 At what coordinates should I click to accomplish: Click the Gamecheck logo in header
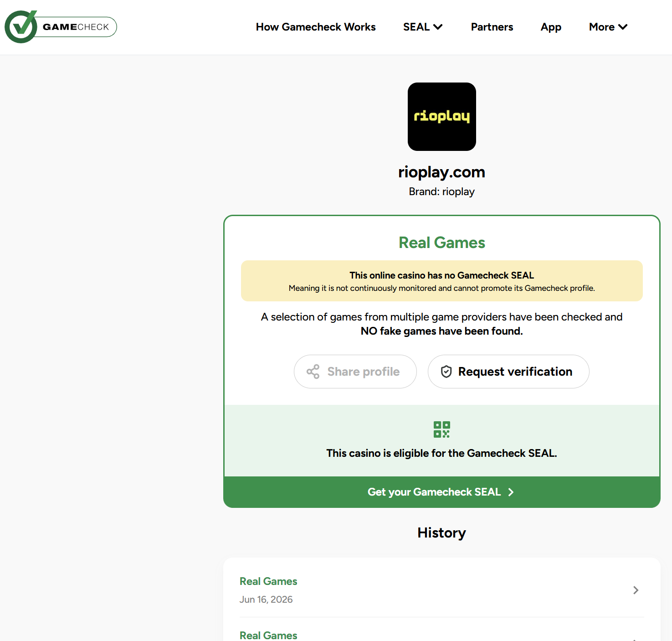tap(61, 27)
